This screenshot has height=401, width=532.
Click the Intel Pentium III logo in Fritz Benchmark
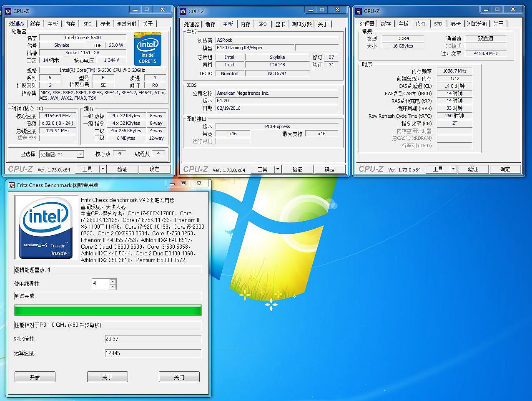[46, 227]
